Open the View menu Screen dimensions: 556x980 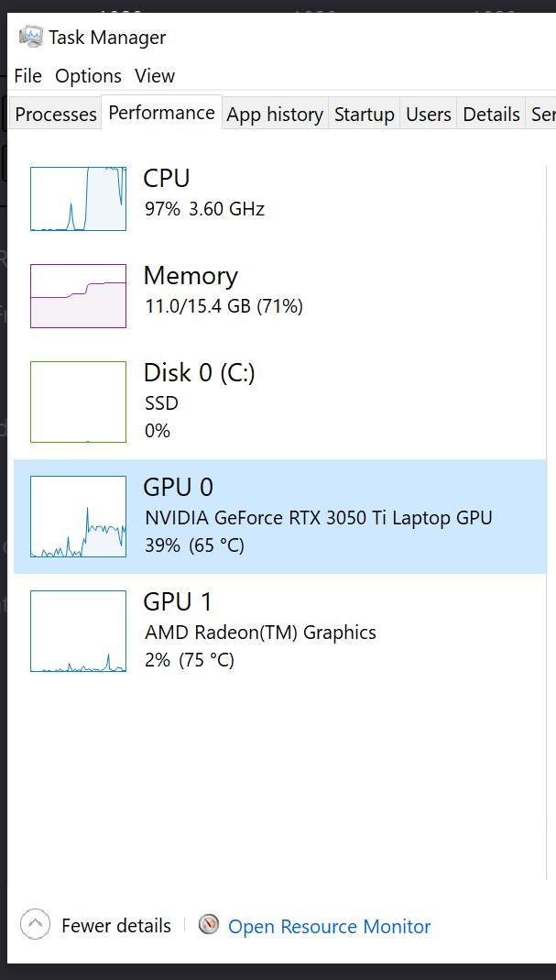155,75
